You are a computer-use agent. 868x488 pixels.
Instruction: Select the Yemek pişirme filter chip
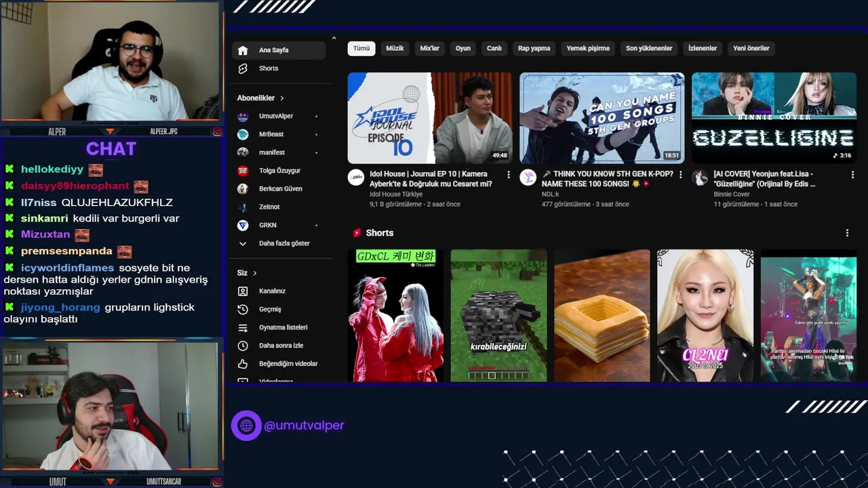pyautogui.click(x=588, y=49)
